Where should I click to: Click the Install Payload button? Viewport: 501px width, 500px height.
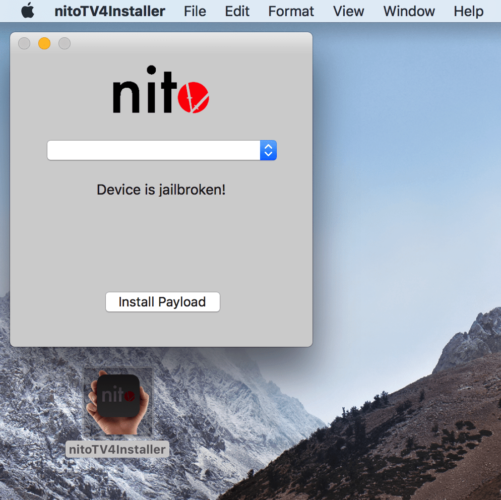[163, 302]
